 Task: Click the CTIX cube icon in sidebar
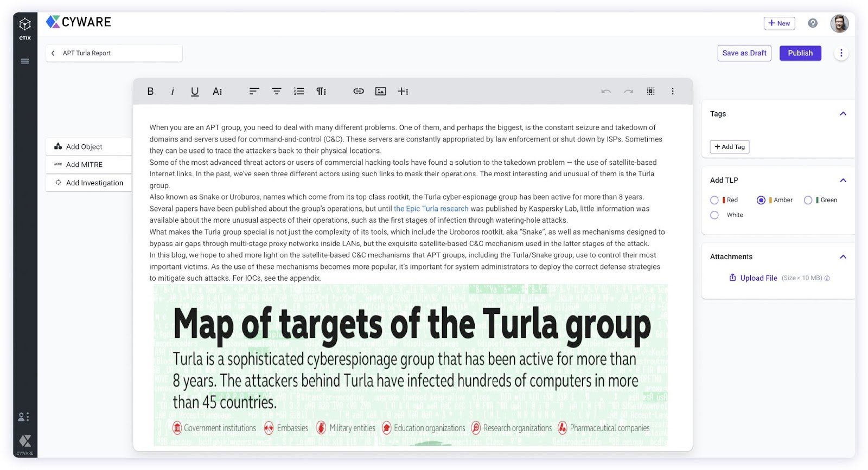coord(25,24)
